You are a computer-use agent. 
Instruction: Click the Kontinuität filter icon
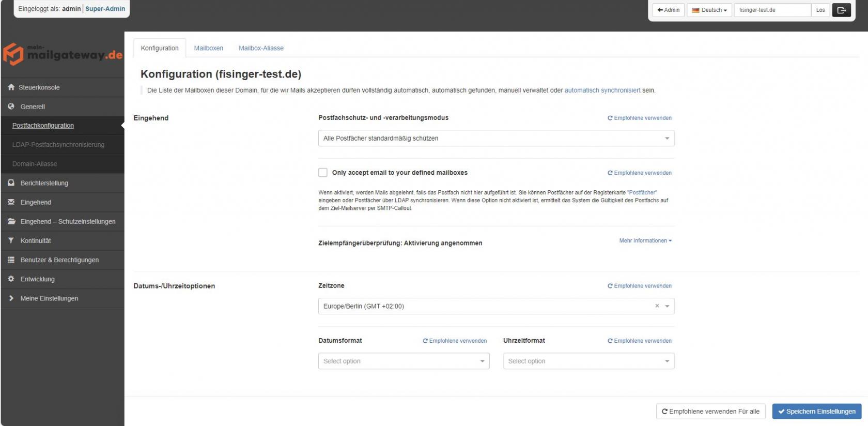point(11,240)
